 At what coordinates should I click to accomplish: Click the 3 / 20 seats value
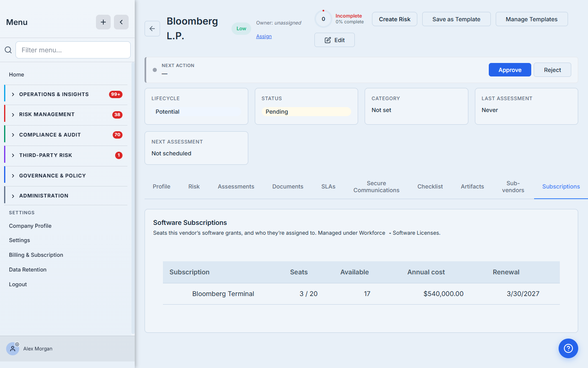pos(308,294)
